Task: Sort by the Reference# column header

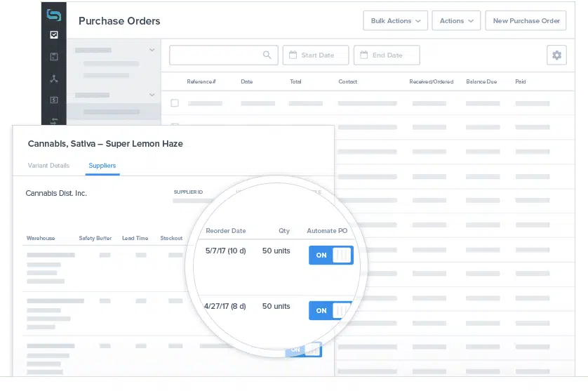Action: [x=201, y=81]
